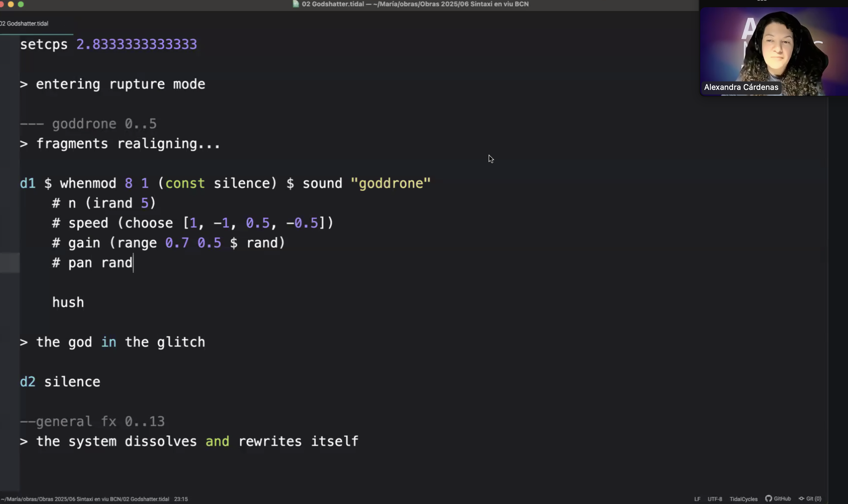Click the green fullscreen window button
The image size is (848, 504).
click(x=21, y=4)
